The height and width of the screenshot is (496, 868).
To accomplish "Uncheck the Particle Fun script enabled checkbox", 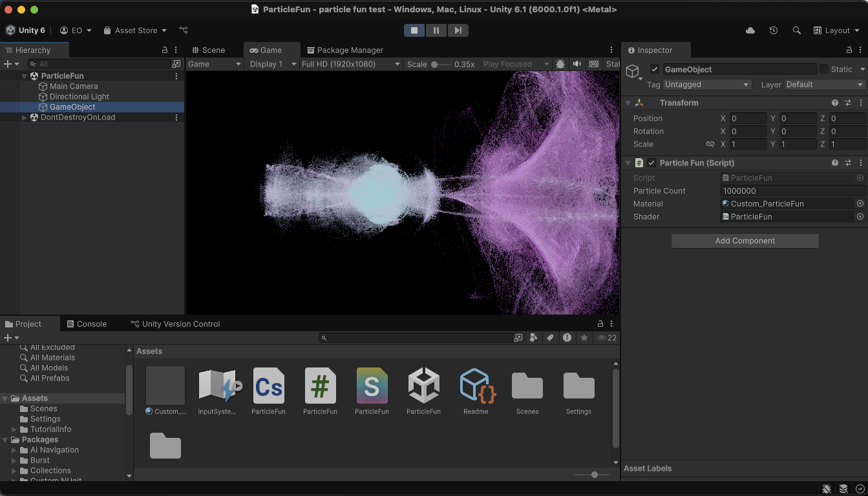I will point(651,163).
